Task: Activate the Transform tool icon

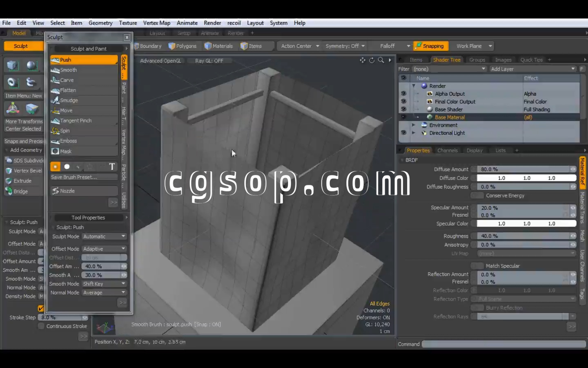Action: pos(12,109)
